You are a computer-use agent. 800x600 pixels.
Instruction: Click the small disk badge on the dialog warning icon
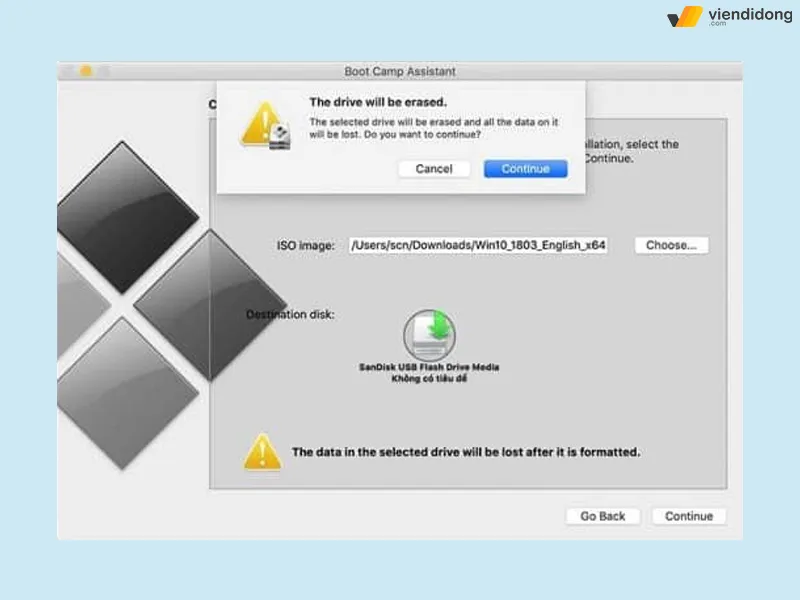[281, 138]
